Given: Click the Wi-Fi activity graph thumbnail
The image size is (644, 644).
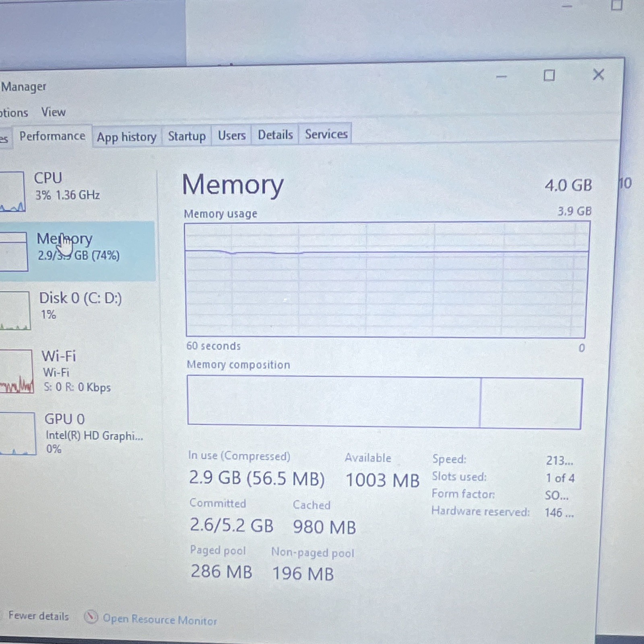Looking at the screenshot, I should [16, 371].
